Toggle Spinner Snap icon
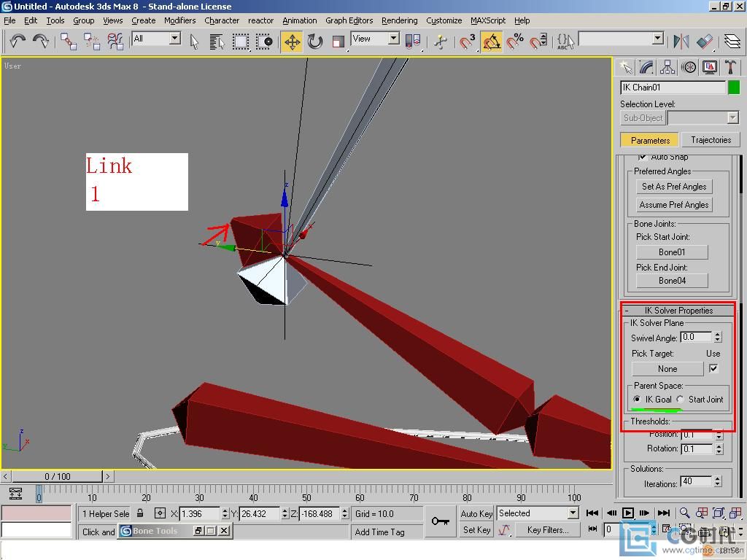 (538, 42)
